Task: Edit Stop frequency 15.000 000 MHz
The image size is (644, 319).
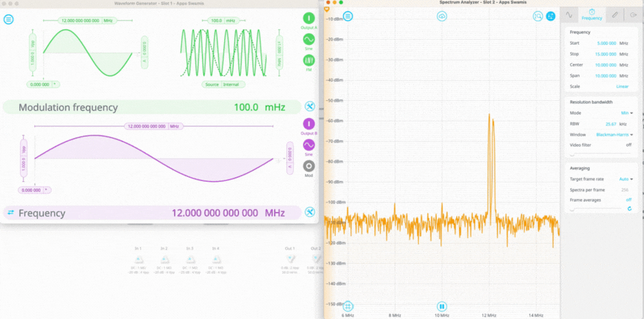Action: click(x=606, y=54)
